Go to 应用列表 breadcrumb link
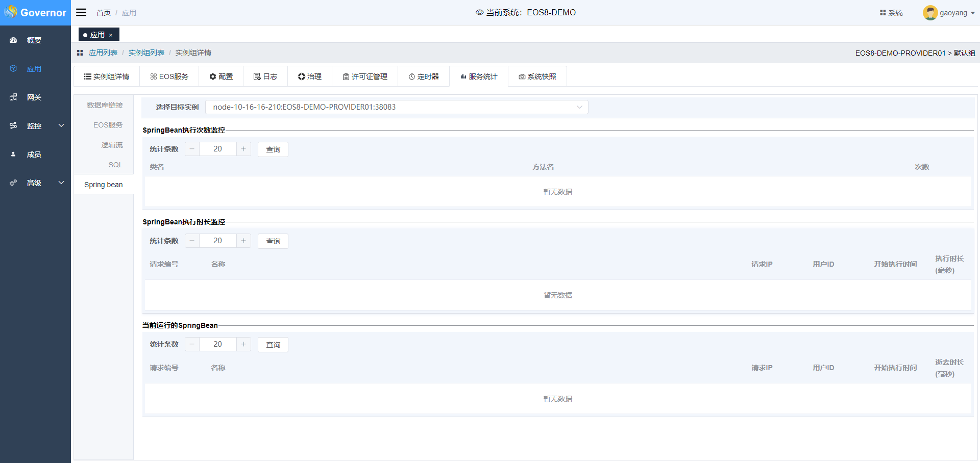The image size is (980, 463). [103, 53]
